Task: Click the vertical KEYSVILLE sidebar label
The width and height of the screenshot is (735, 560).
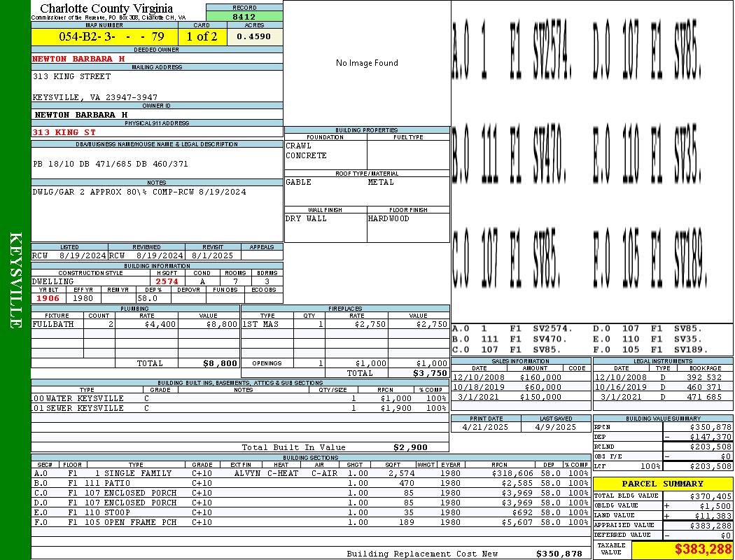Action: [x=15, y=280]
